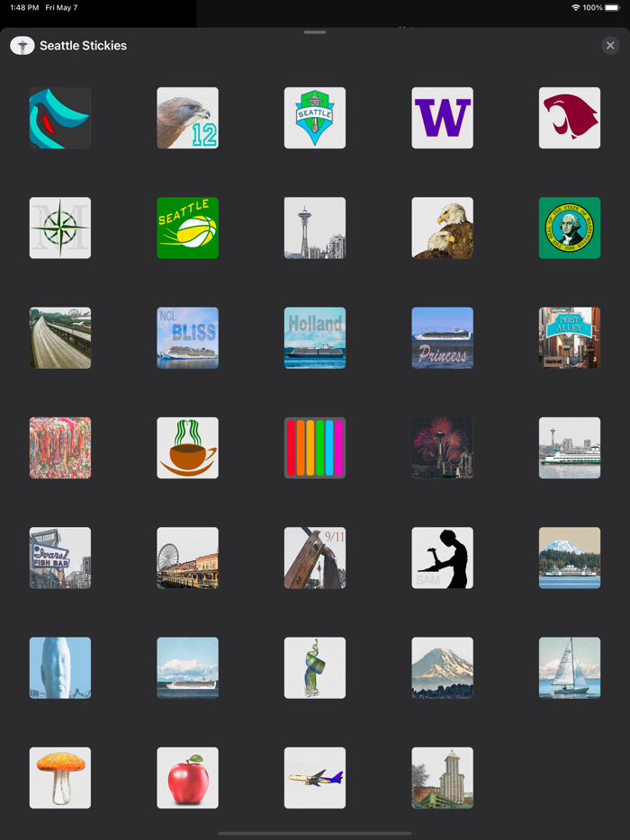
Task: Tap the battery indicator icon
Action: click(612, 7)
